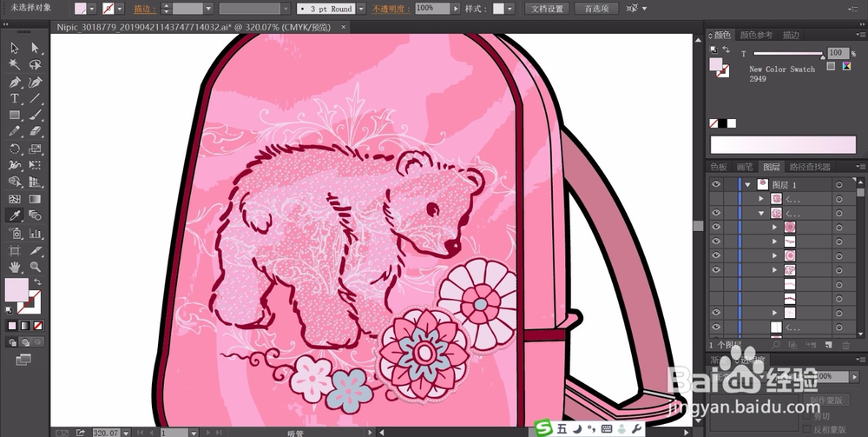
Task: Switch to the 色板 tab
Action: 719,167
